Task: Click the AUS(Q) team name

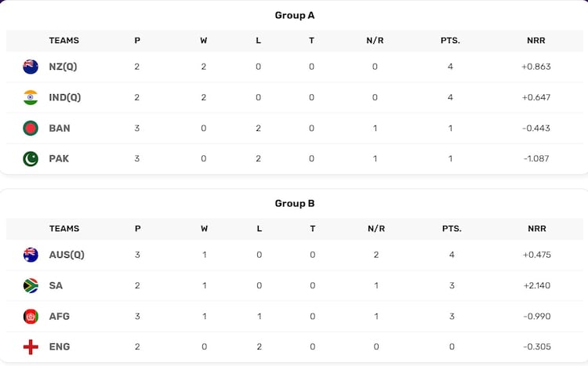Action: click(67, 255)
